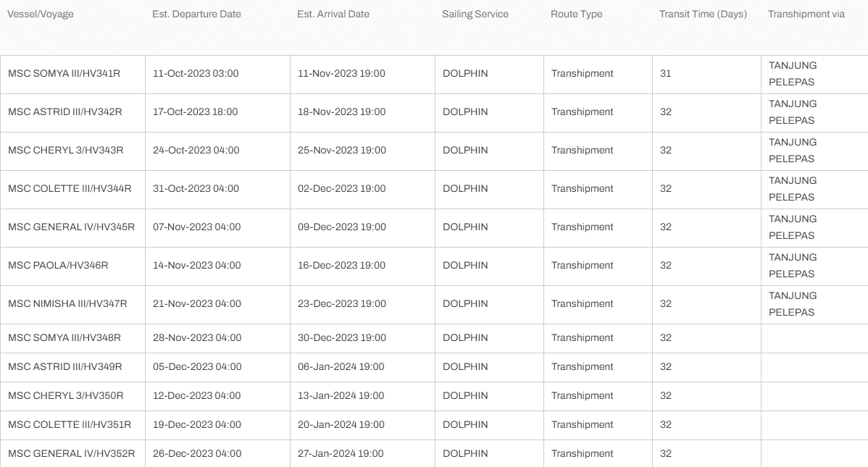
Task: Select the 06-Jan-2024 19:00 arrival date
Action: (x=341, y=367)
